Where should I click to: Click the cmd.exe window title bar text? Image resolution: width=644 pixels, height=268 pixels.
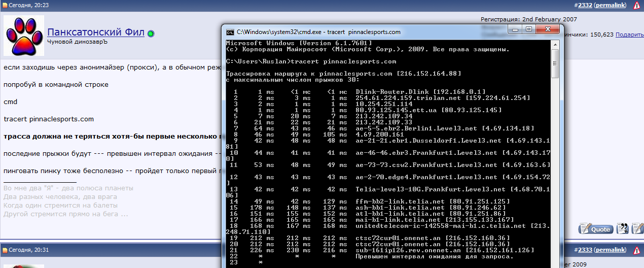(x=318, y=31)
